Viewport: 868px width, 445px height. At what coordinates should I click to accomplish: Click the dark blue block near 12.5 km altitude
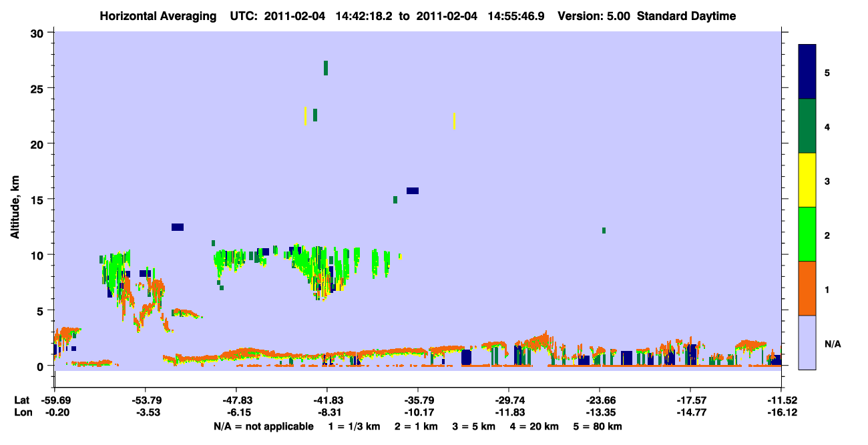[178, 227]
